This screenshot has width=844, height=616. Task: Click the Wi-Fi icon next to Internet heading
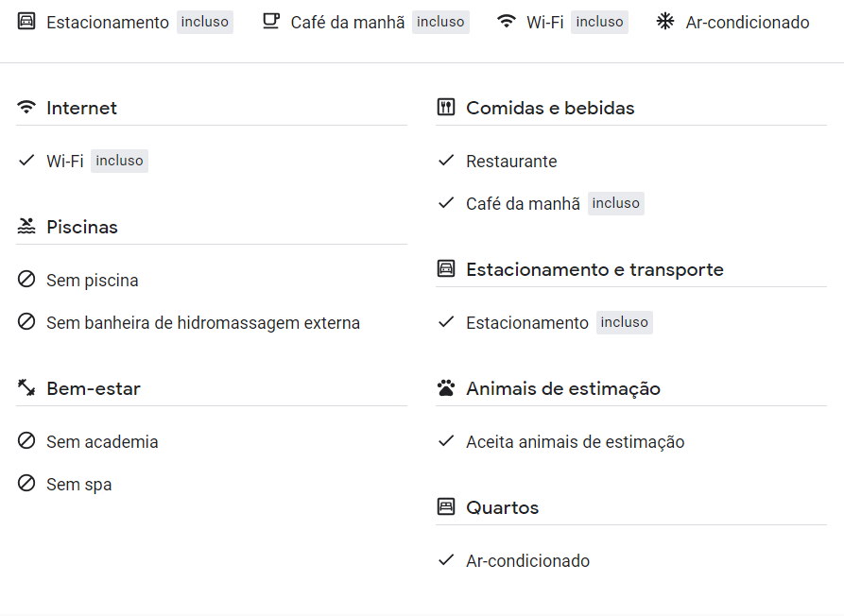click(26, 107)
